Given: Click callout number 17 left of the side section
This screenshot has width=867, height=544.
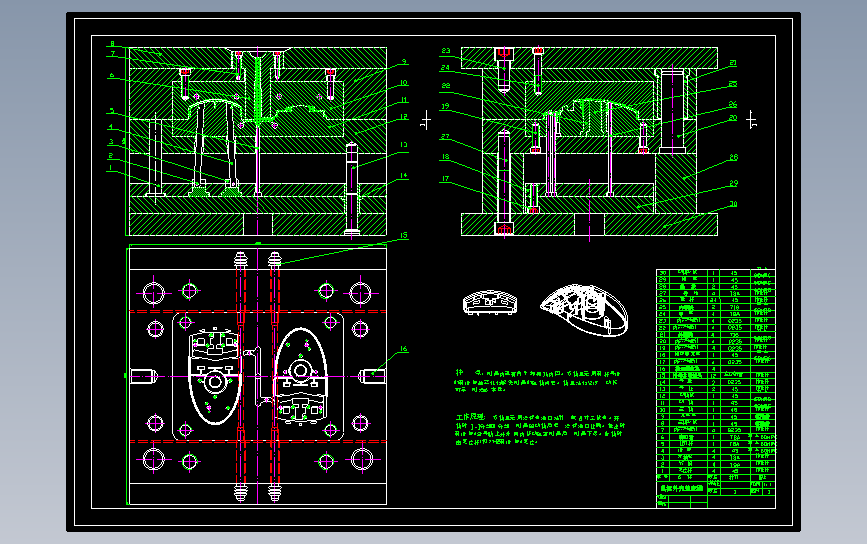Looking at the screenshot, I should pyautogui.click(x=445, y=179).
